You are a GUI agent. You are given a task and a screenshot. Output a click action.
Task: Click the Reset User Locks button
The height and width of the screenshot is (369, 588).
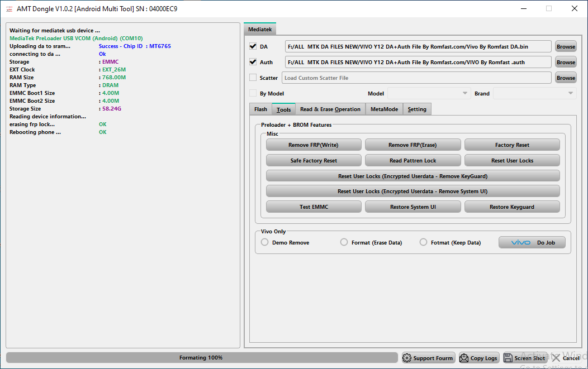click(512, 160)
